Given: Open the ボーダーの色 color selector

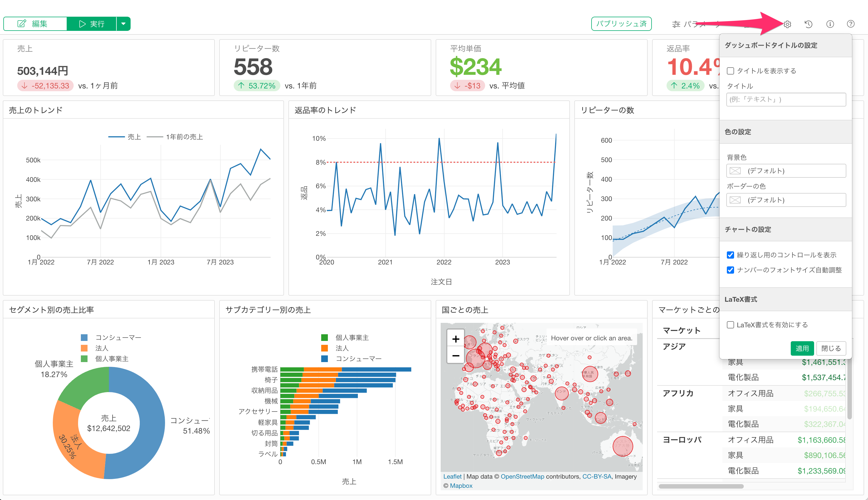Looking at the screenshot, I should [786, 200].
